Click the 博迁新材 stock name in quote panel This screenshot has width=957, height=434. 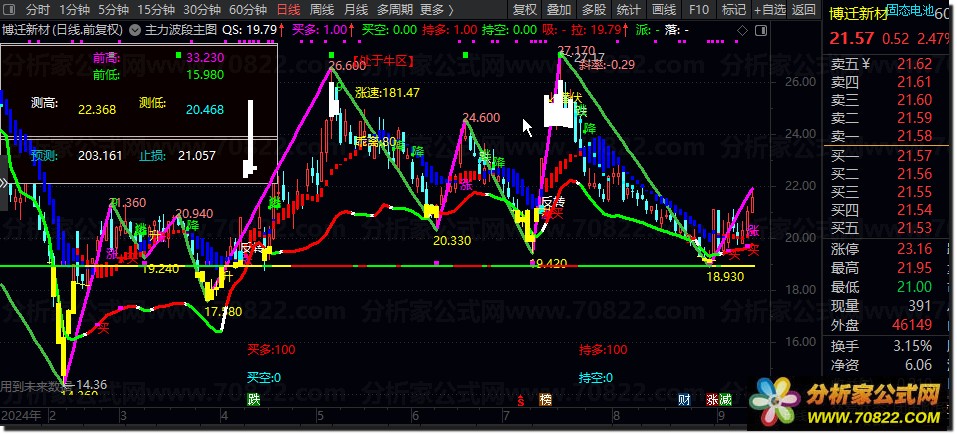click(x=859, y=15)
